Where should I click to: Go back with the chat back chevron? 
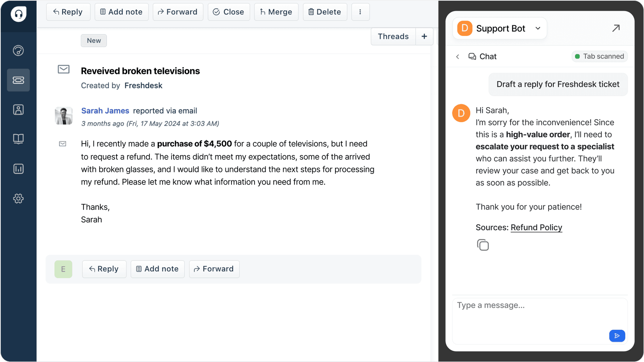coord(457,57)
